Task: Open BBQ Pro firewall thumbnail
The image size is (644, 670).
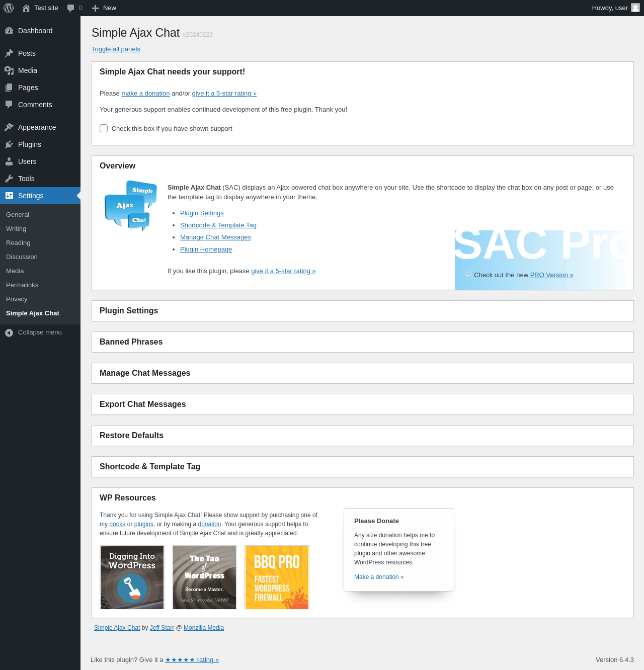Action: click(x=277, y=578)
